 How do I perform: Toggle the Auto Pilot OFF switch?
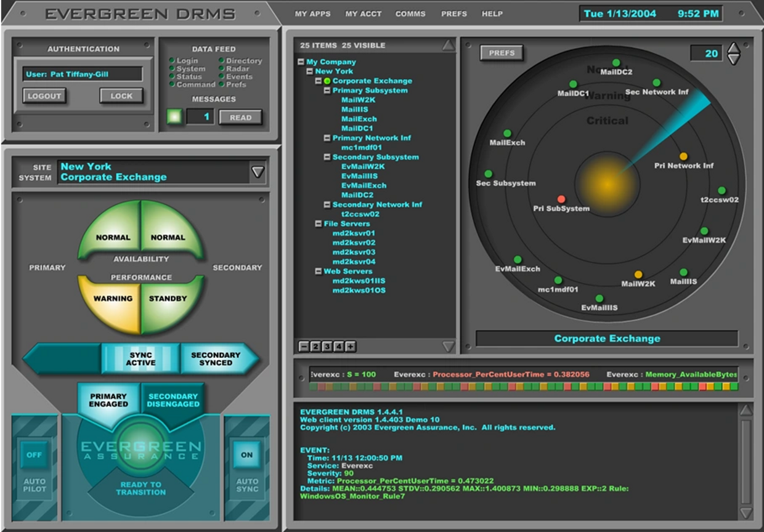pos(34,455)
